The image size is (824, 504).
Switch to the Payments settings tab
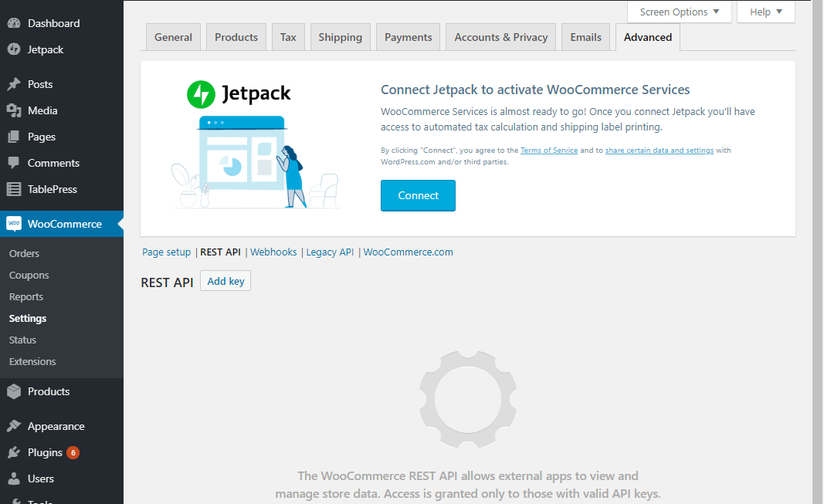click(408, 37)
